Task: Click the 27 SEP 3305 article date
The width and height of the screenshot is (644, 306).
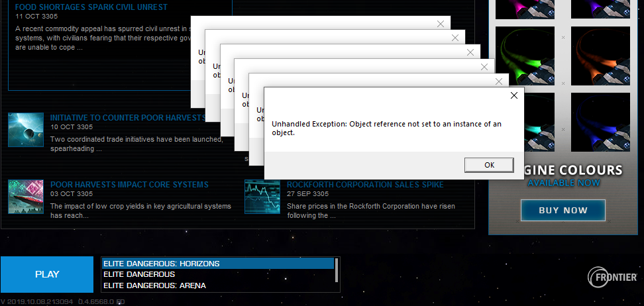Action: pos(307,194)
